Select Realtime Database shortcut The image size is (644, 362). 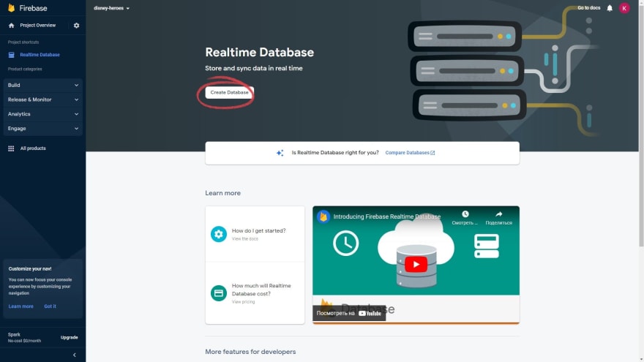coord(40,55)
